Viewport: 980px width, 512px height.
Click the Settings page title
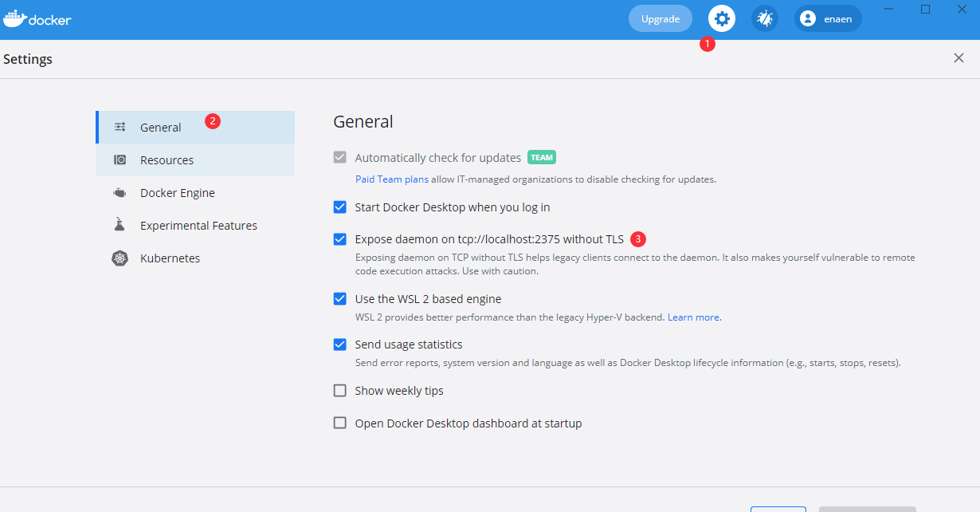coord(28,59)
